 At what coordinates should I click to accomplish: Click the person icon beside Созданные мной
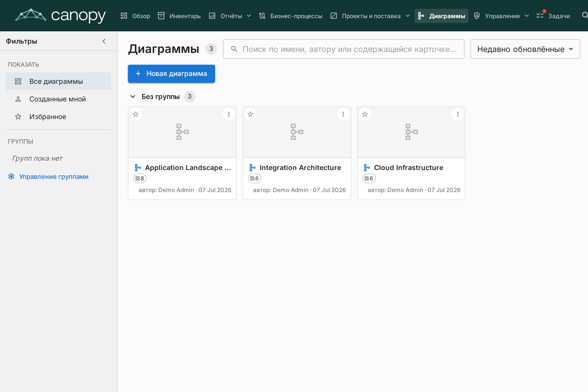pyautogui.click(x=18, y=99)
